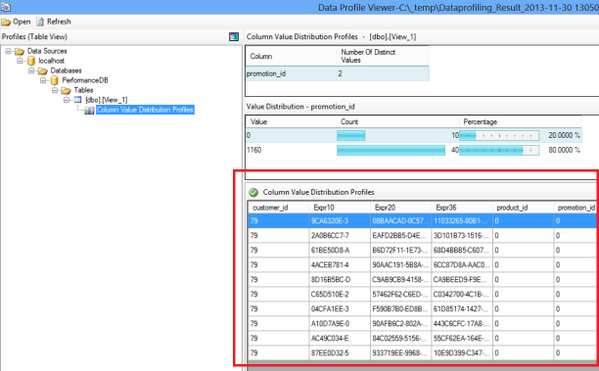Collapse the PerformanceDB tree node
Image resolution: width=599 pixels, height=371 pixels.
[43, 81]
